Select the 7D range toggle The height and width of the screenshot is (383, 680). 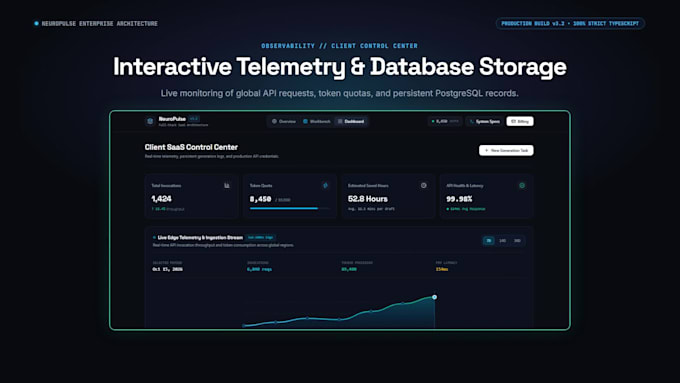[489, 241]
